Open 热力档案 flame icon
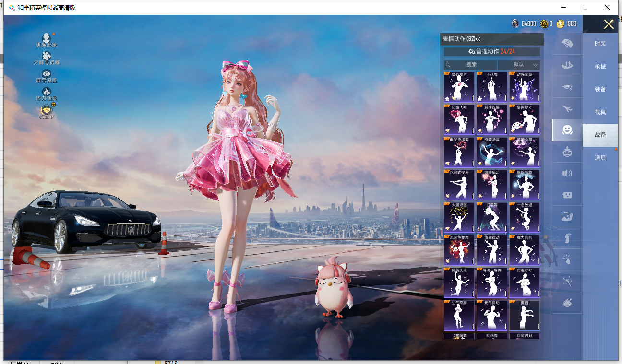The image size is (622, 364). [x=47, y=91]
